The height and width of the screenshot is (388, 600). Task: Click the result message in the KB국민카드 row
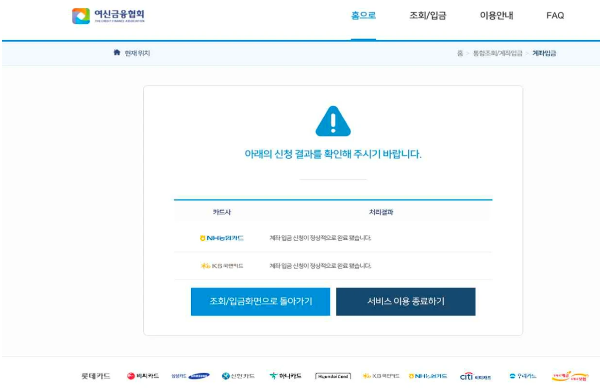320,266
